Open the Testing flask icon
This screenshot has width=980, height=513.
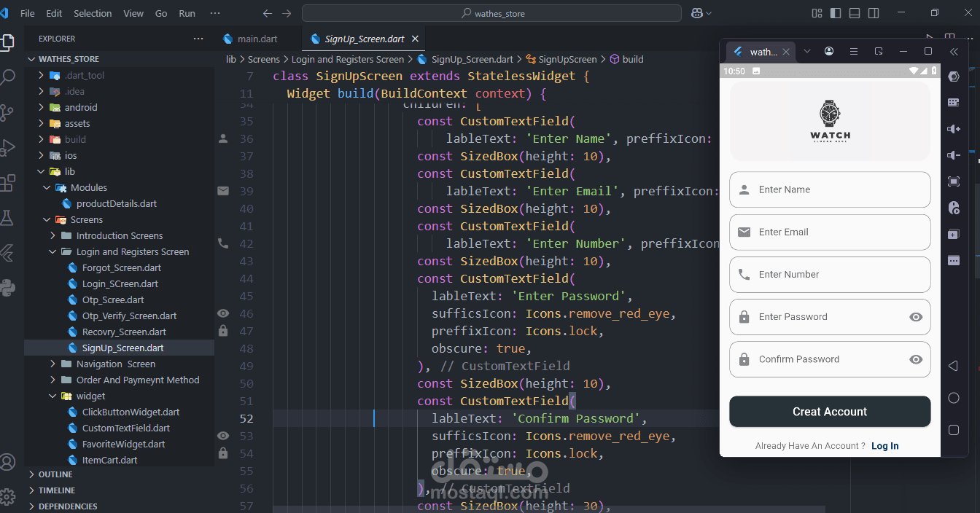coord(7,217)
